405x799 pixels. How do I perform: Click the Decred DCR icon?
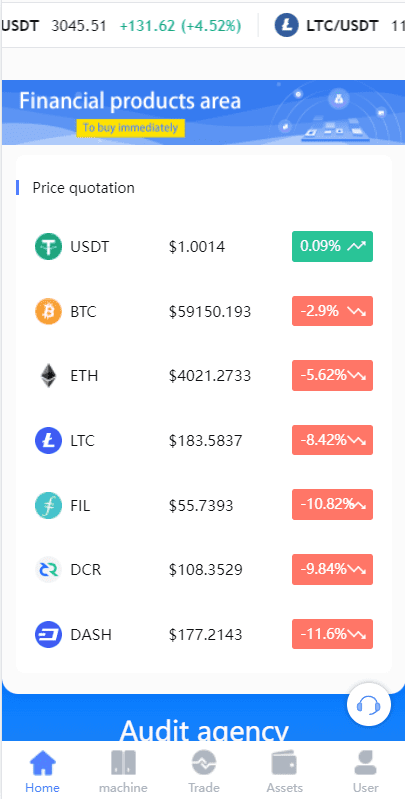[48, 570]
